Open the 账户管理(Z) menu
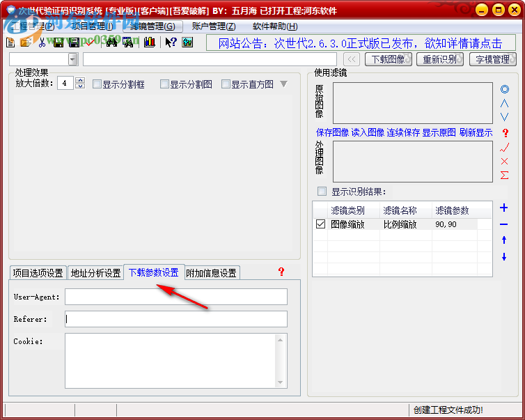This screenshot has width=525, height=420. (x=214, y=26)
